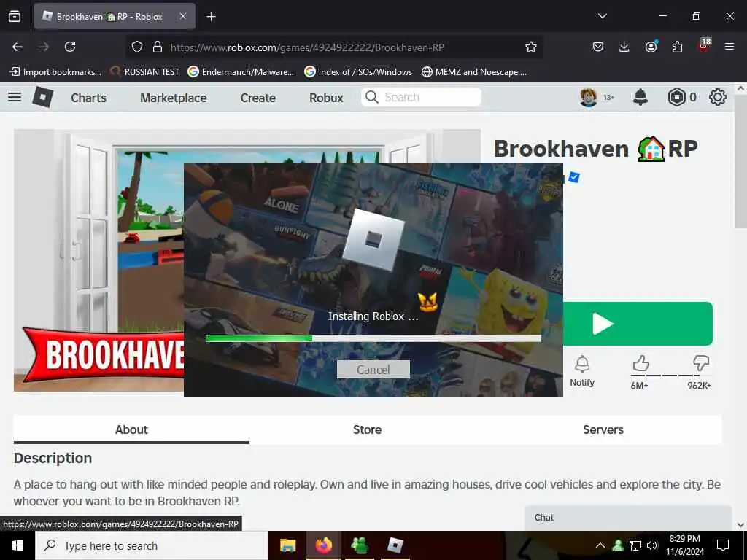Open the Chat panel
This screenshot has width=747, height=560.
click(628, 518)
